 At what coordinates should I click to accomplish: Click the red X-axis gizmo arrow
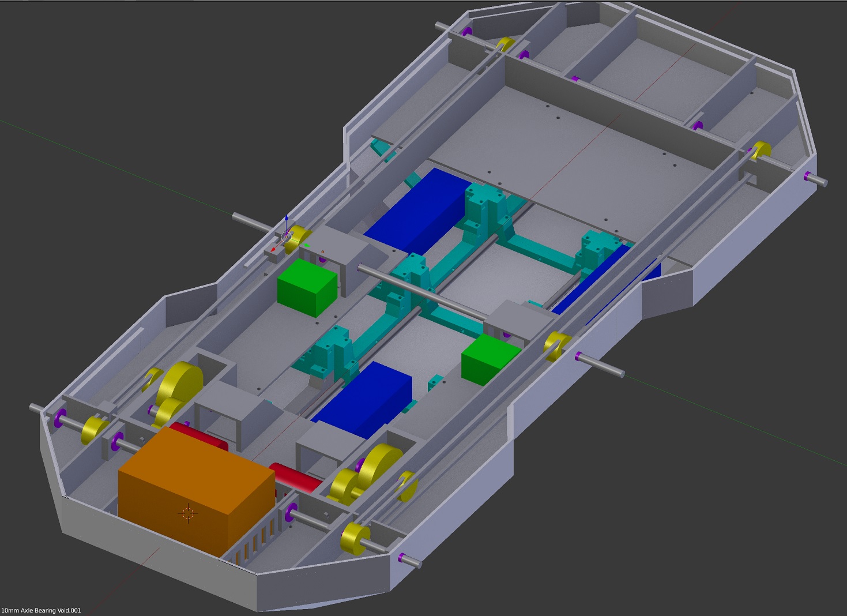[273, 250]
